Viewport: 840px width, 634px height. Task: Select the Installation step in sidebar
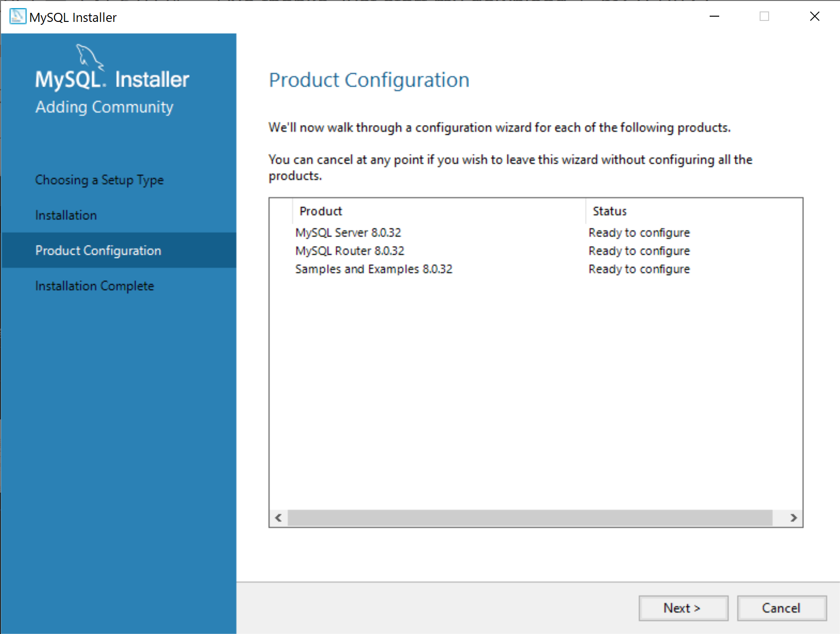click(66, 215)
